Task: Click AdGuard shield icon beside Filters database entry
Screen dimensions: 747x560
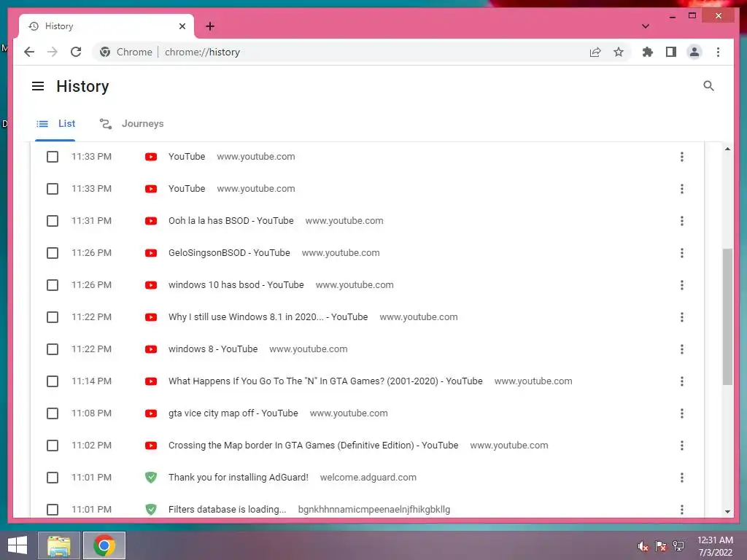Action: point(151,510)
